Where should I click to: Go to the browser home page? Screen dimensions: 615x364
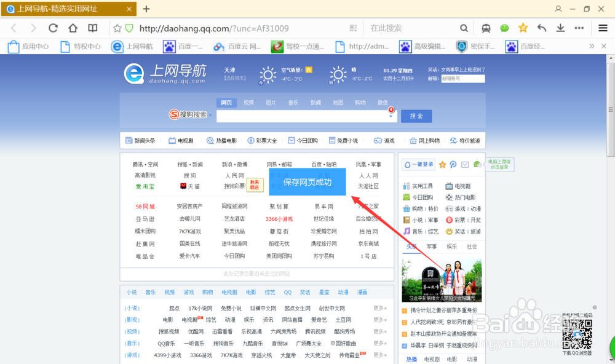point(73,28)
